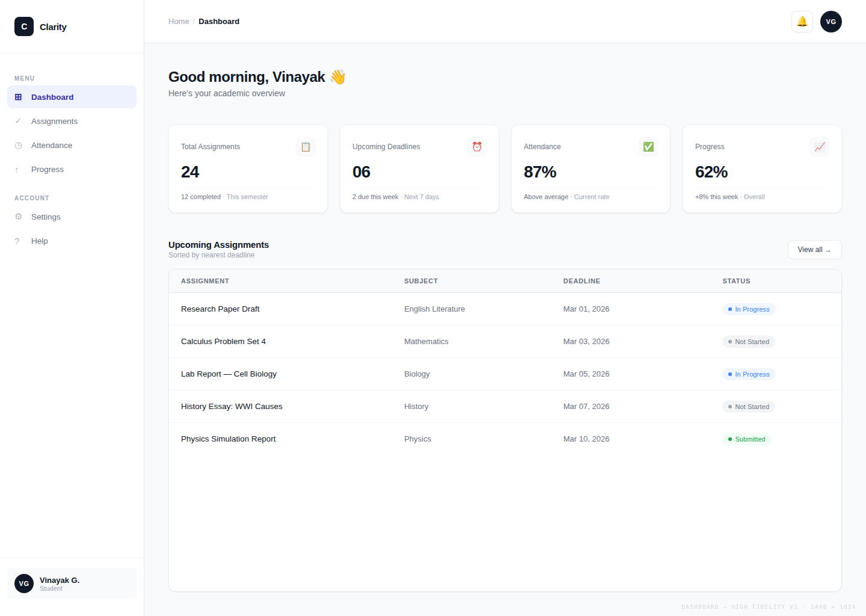Open the Calculus Problem Set 4 assignment
Image resolution: width=866 pixels, height=616 pixels.
tap(223, 342)
